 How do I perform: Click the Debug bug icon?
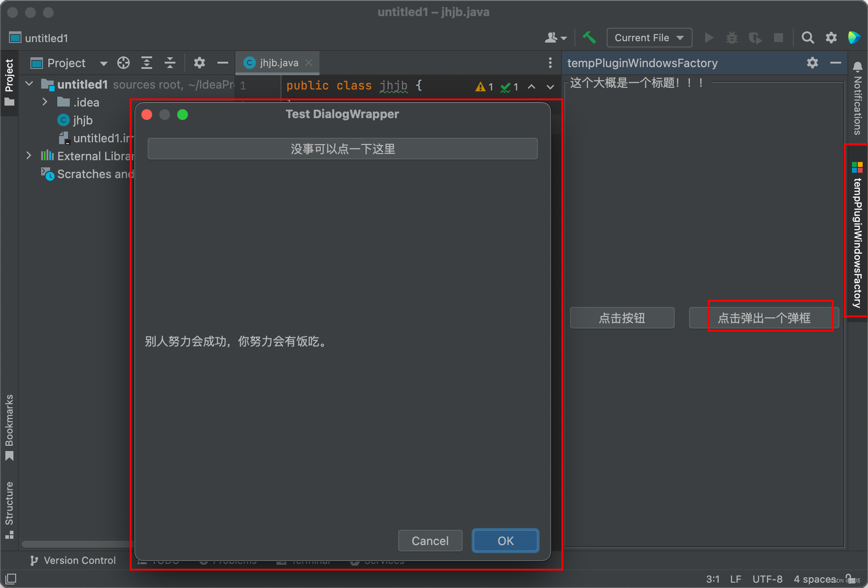pos(732,38)
